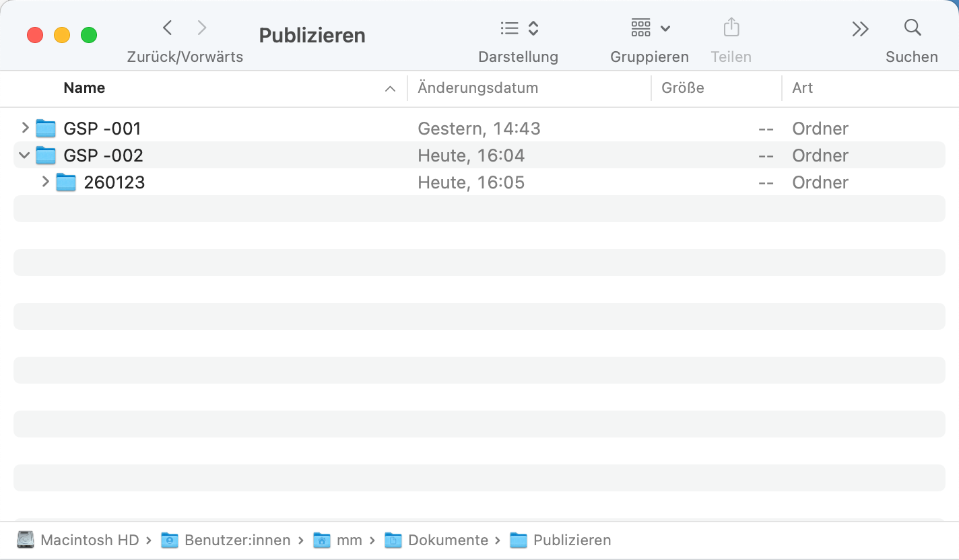The image size is (959, 560).
Task: Click the Änderungsdatum column header
Action: 477,87
